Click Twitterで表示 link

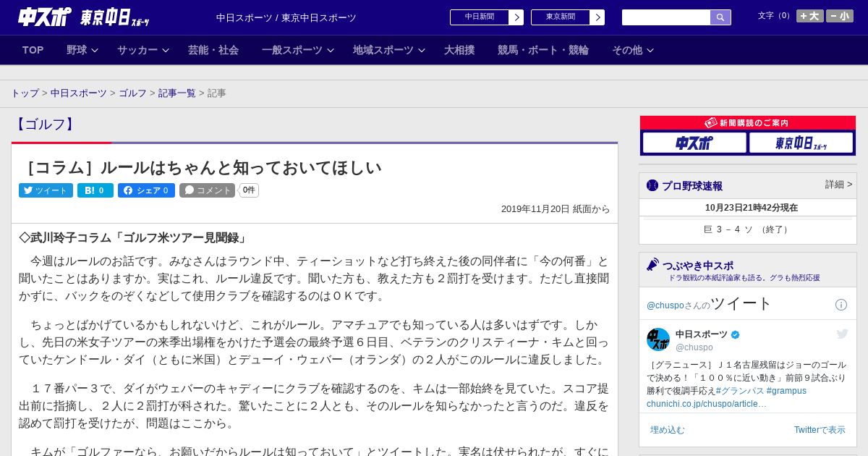point(820,430)
